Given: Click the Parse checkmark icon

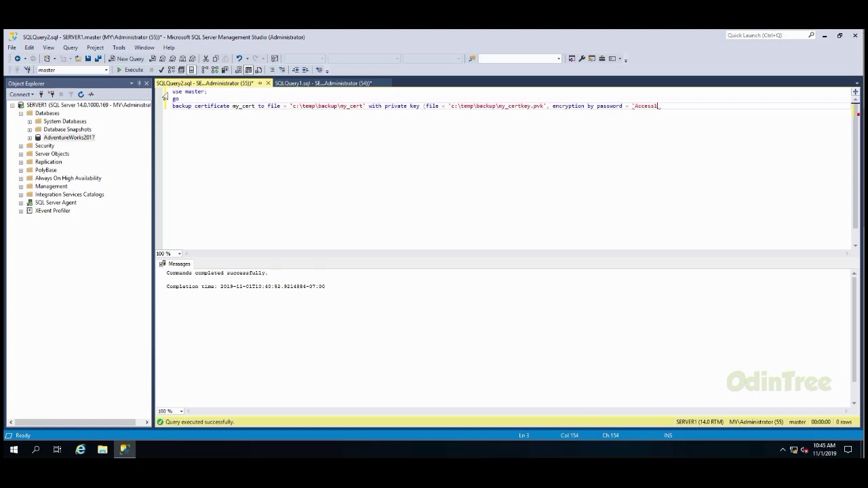Looking at the screenshot, I should 161,70.
